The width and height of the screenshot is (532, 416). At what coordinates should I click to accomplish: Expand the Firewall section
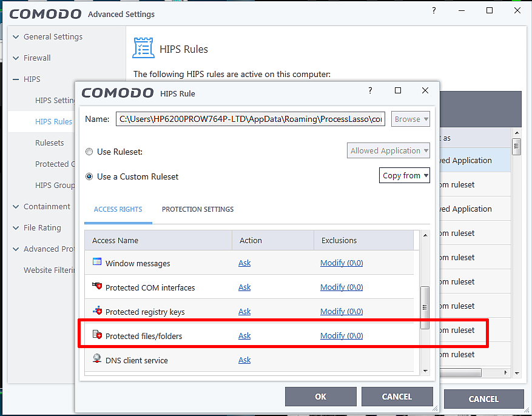coord(16,58)
